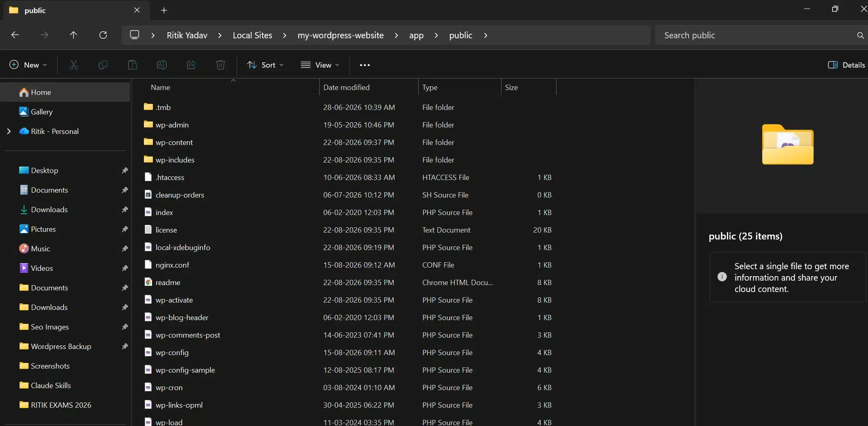Open the View dropdown menu
The image size is (868, 426).
tap(320, 65)
